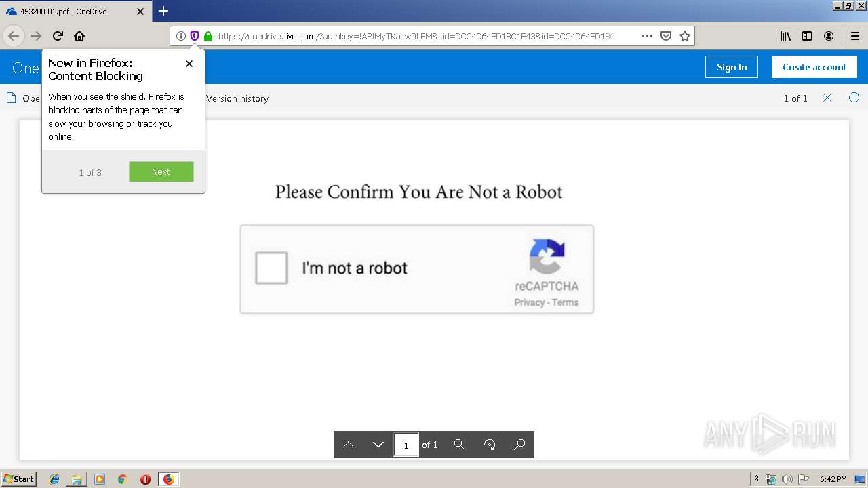This screenshot has width=868, height=488.
Task: Open the Windows Start menu
Action: [18, 479]
